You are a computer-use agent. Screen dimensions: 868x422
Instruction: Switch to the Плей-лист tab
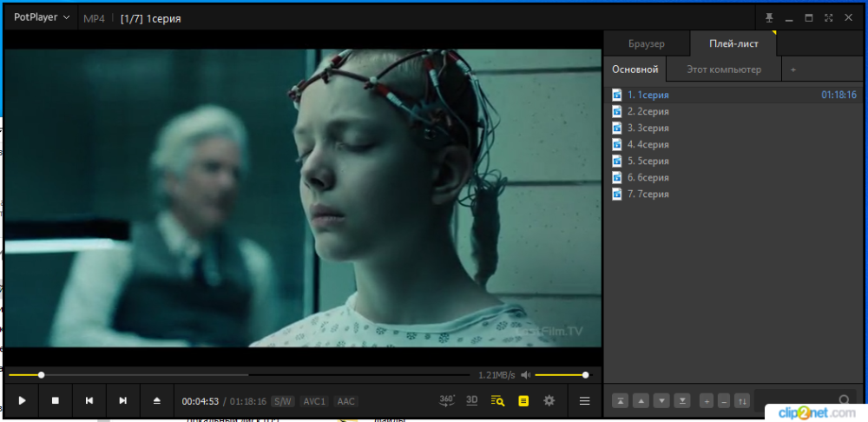[733, 43]
